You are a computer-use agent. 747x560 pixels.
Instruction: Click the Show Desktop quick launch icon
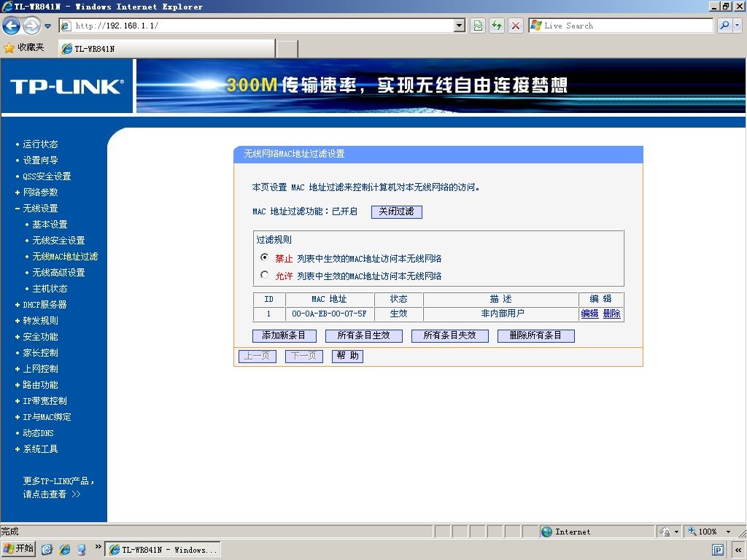click(x=47, y=550)
